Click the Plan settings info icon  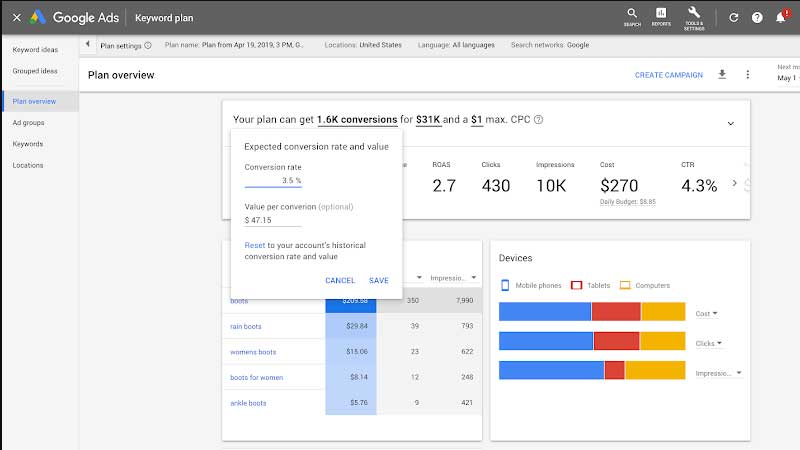148,45
